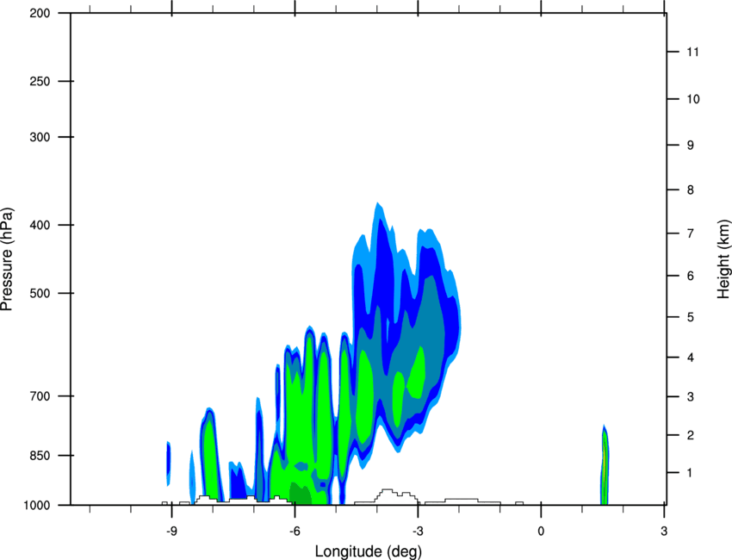The width and height of the screenshot is (732, 560).
Task: Click the -6 longitude tick label
Action: click(295, 532)
